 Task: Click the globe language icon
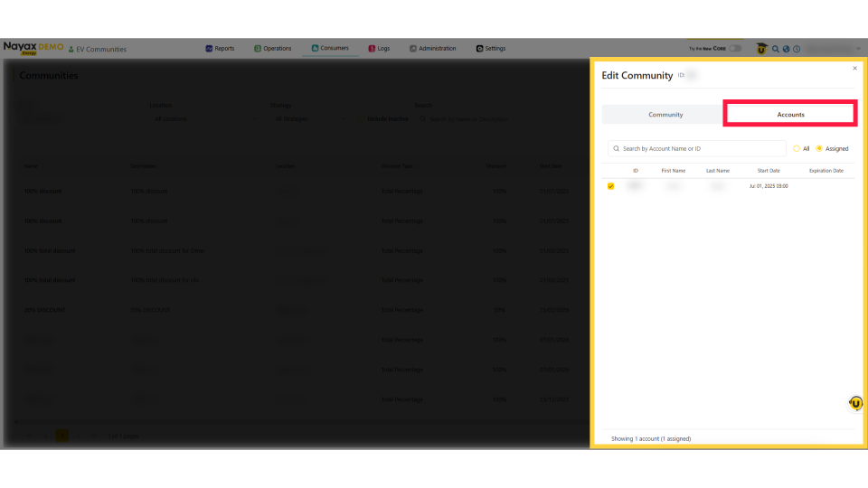point(786,49)
